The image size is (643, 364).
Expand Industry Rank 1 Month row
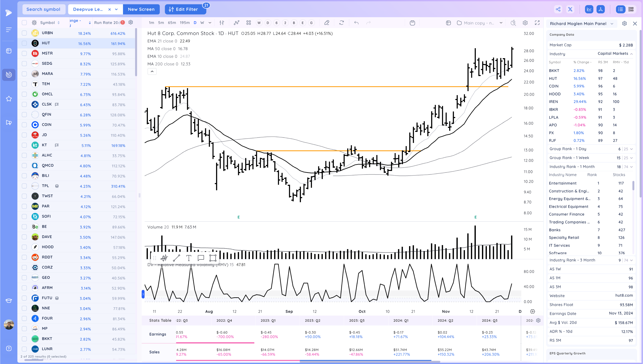pyautogui.click(x=631, y=167)
